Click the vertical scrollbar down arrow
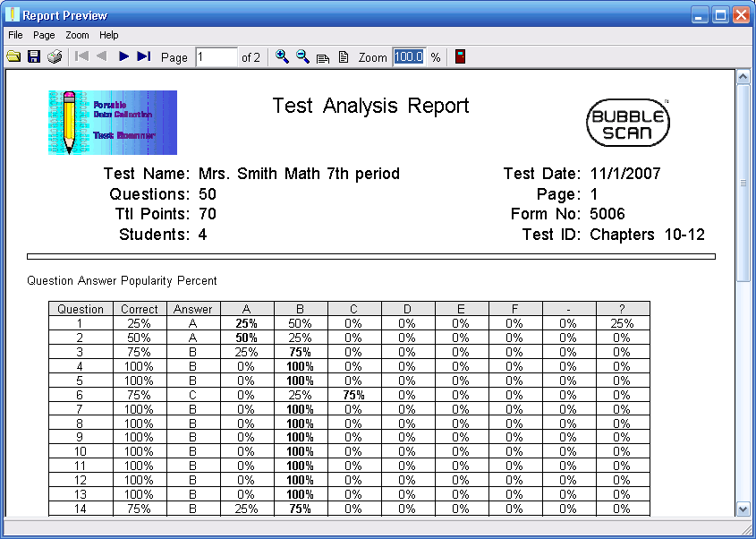Viewport: 756px width, 539px height. [x=743, y=509]
